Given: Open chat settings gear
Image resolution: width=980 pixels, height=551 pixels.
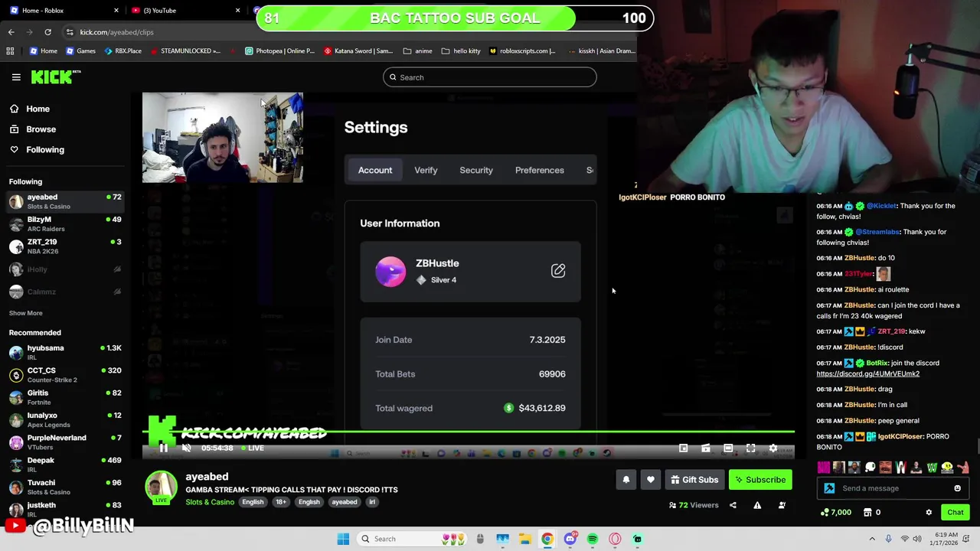Looking at the screenshot, I should click(x=929, y=513).
